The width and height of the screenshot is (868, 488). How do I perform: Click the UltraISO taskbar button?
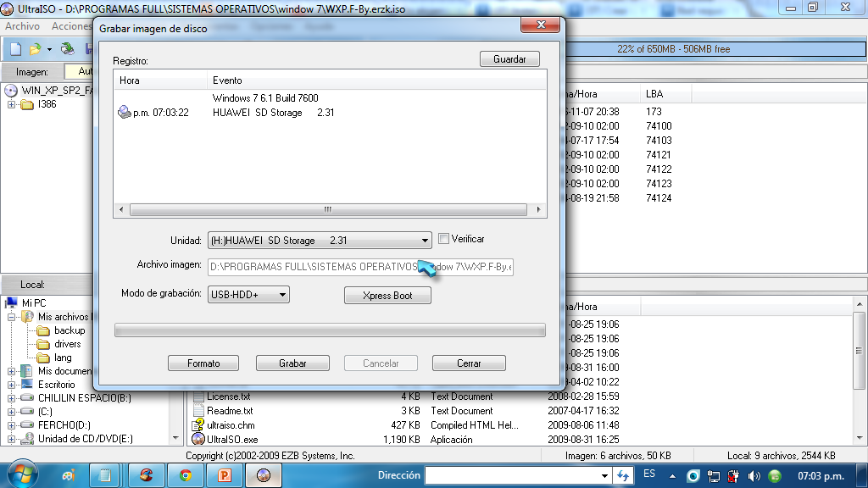click(x=264, y=475)
